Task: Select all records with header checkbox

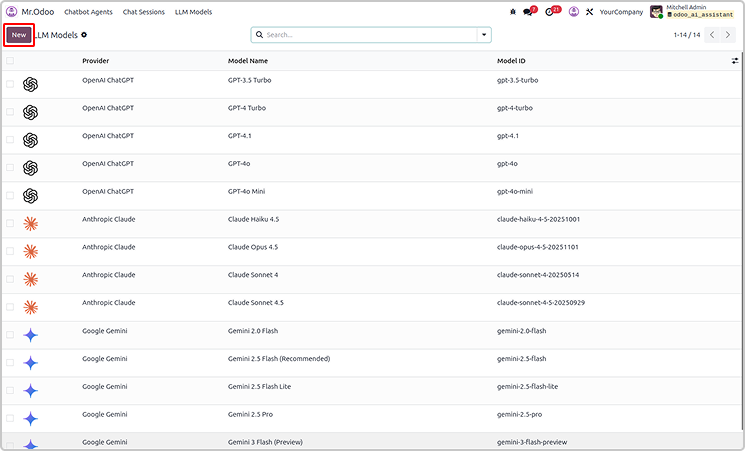Action: [x=10, y=61]
